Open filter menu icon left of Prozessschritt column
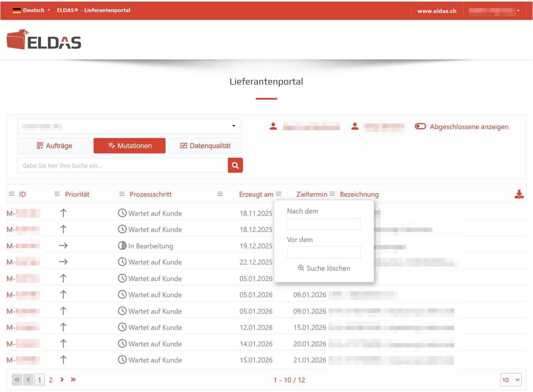The image size is (533, 392). point(122,194)
